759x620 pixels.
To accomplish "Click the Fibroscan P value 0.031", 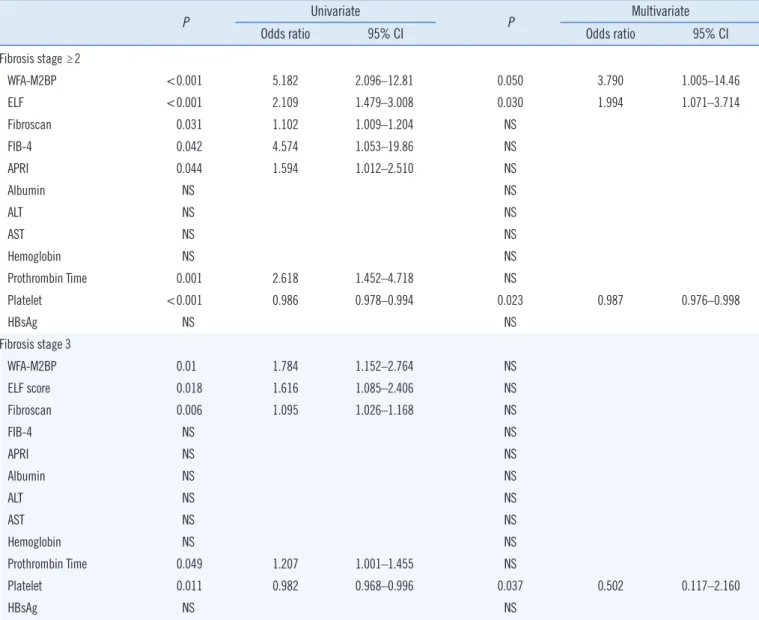I will click(189, 124).
